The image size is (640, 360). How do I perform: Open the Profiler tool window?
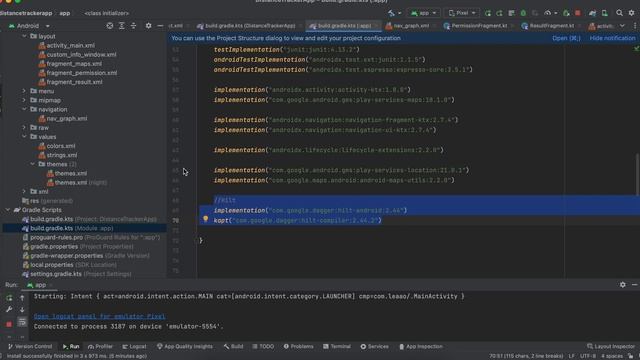tap(100, 347)
